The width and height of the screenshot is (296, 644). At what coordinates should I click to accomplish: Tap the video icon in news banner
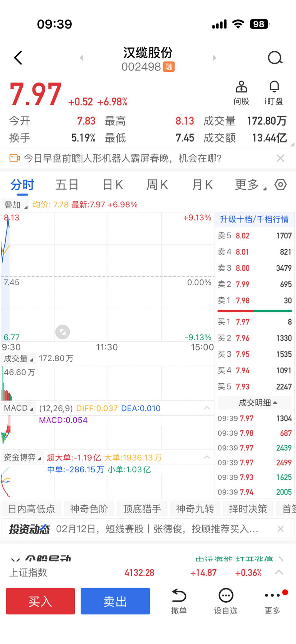tap(15, 158)
